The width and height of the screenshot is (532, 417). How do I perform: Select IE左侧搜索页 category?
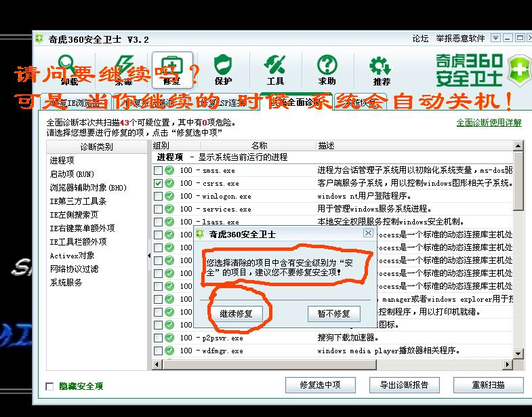point(74,215)
